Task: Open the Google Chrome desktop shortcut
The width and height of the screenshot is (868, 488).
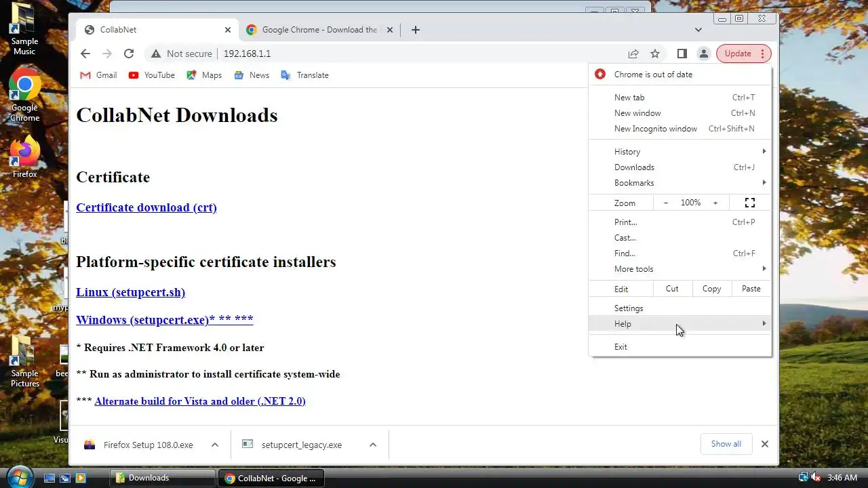Action: click(24, 95)
